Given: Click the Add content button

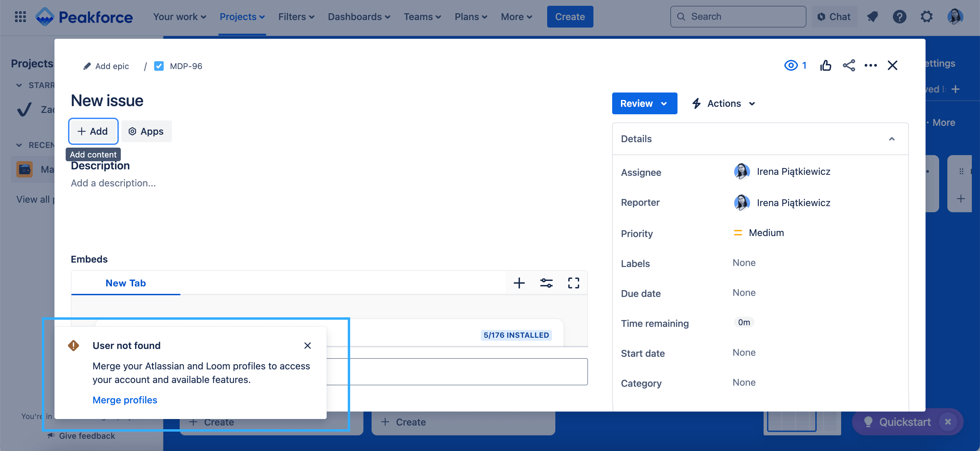Looking at the screenshot, I should click(x=93, y=131).
